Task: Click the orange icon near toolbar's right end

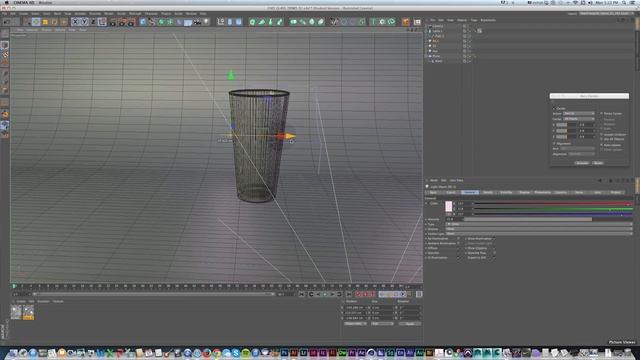Action: tap(406, 22)
